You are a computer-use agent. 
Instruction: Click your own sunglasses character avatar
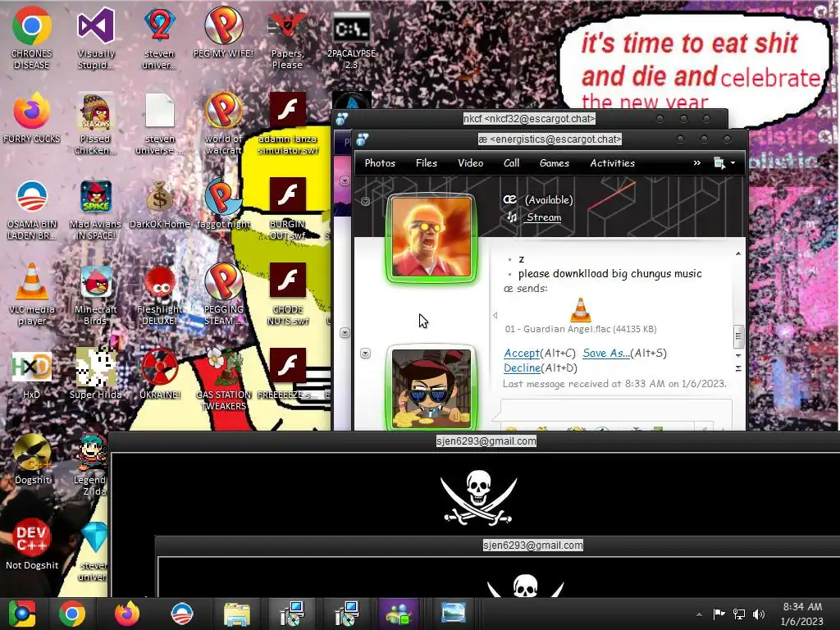(431, 388)
